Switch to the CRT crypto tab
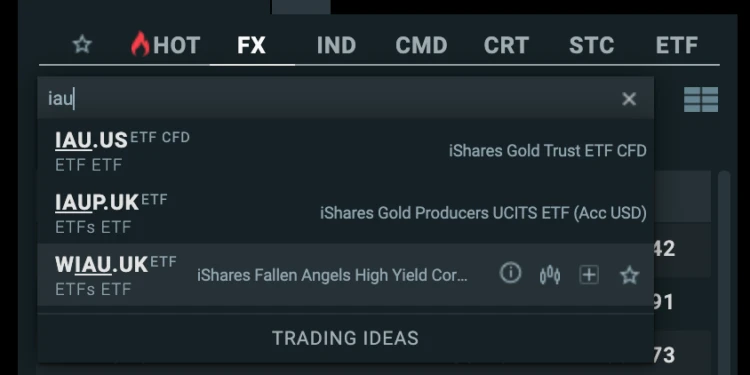 click(x=506, y=45)
